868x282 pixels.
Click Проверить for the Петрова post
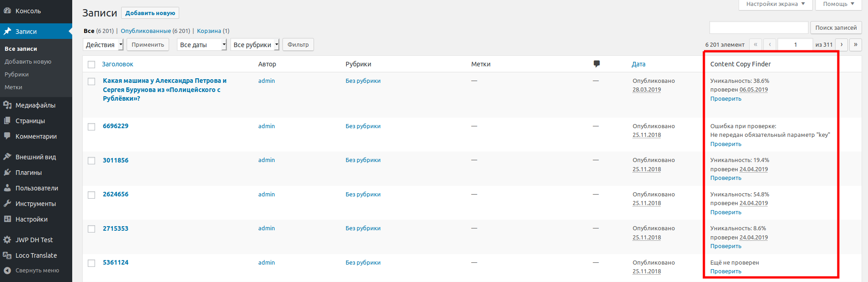point(726,98)
